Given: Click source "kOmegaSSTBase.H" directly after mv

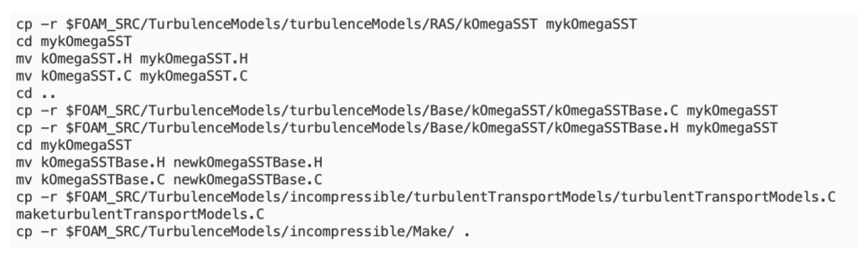Looking at the screenshot, I should [x=103, y=163].
